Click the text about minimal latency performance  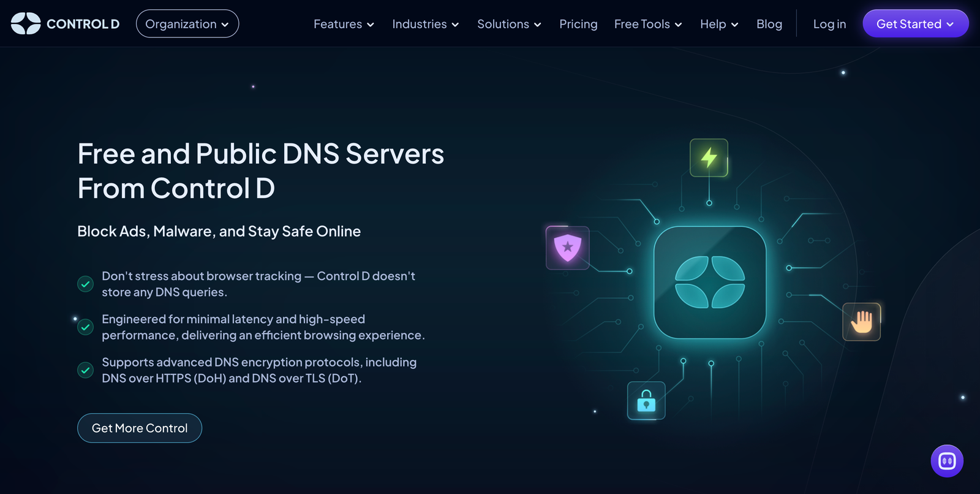click(263, 327)
